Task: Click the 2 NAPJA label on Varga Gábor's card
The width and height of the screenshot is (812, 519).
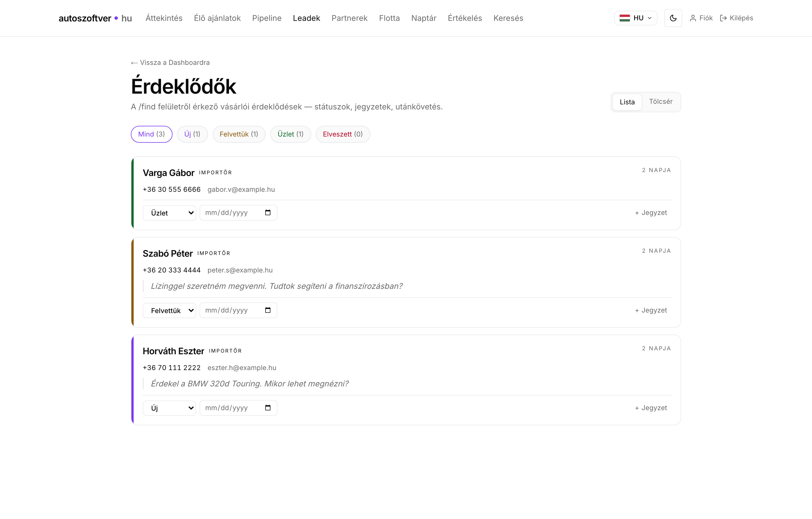Action: coord(656,170)
